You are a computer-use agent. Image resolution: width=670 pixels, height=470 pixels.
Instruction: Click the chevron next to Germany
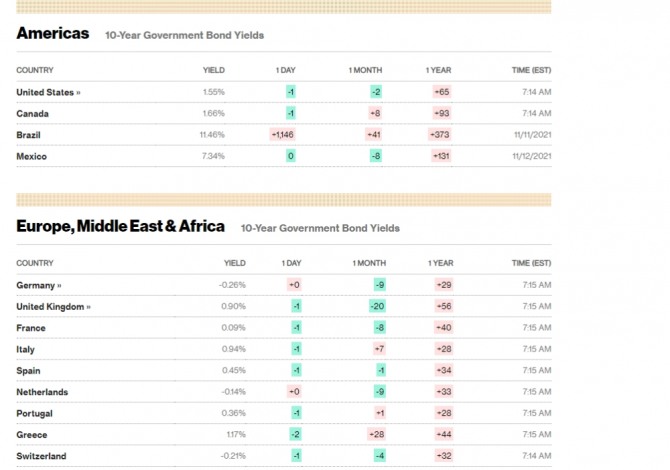click(x=59, y=286)
